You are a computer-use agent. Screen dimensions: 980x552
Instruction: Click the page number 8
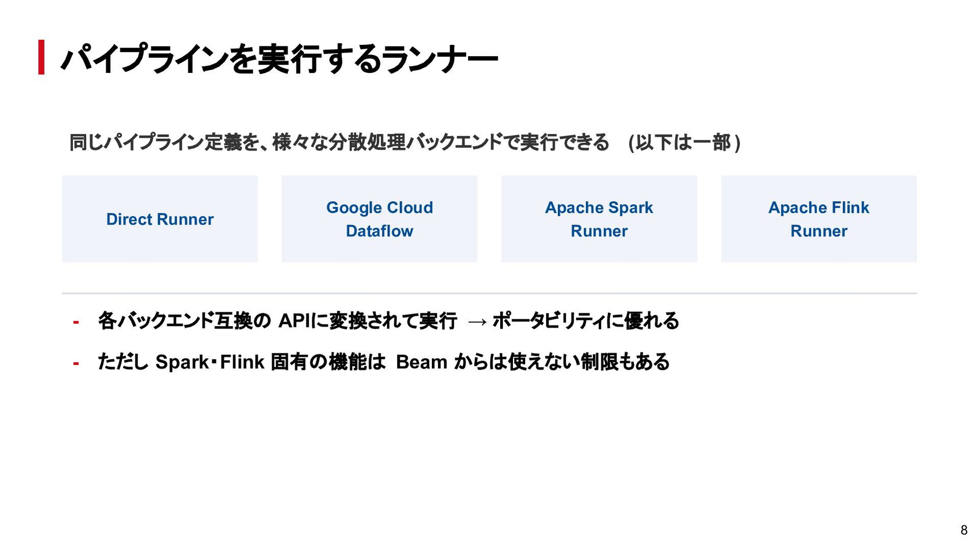pyautogui.click(x=964, y=530)
